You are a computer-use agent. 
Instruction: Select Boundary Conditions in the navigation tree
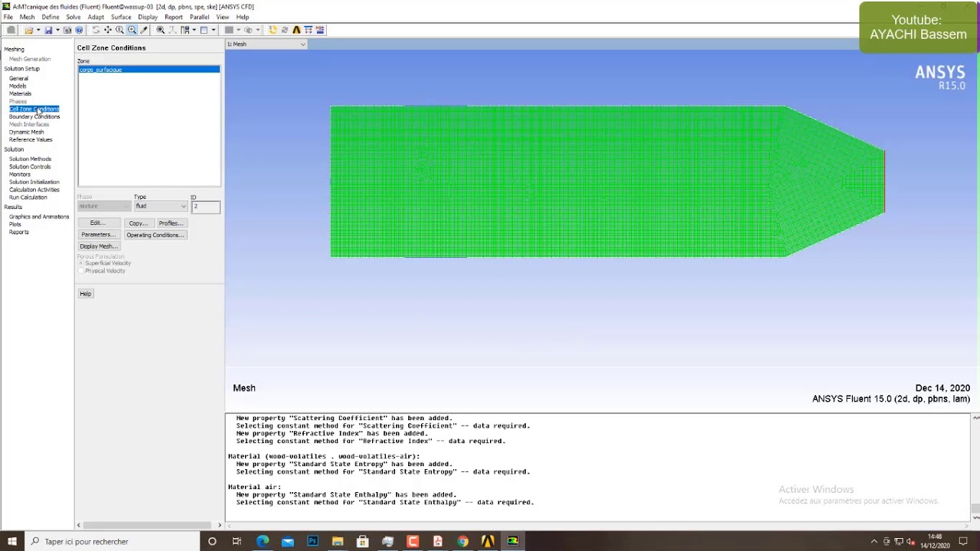coord(34,116)
